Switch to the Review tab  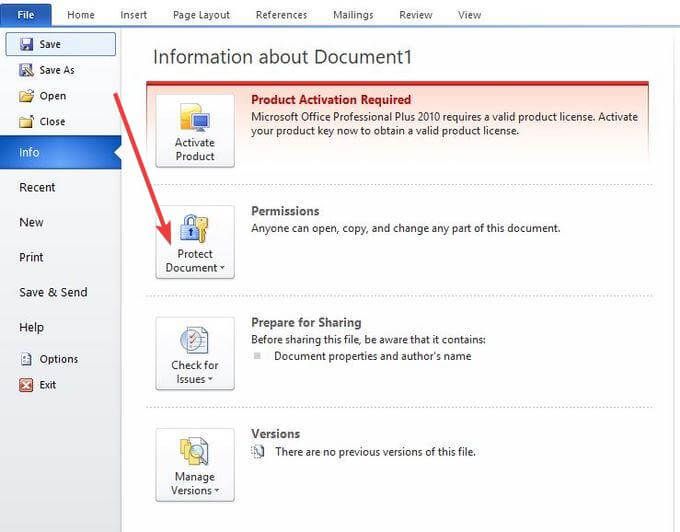click(x=415, y=15)
